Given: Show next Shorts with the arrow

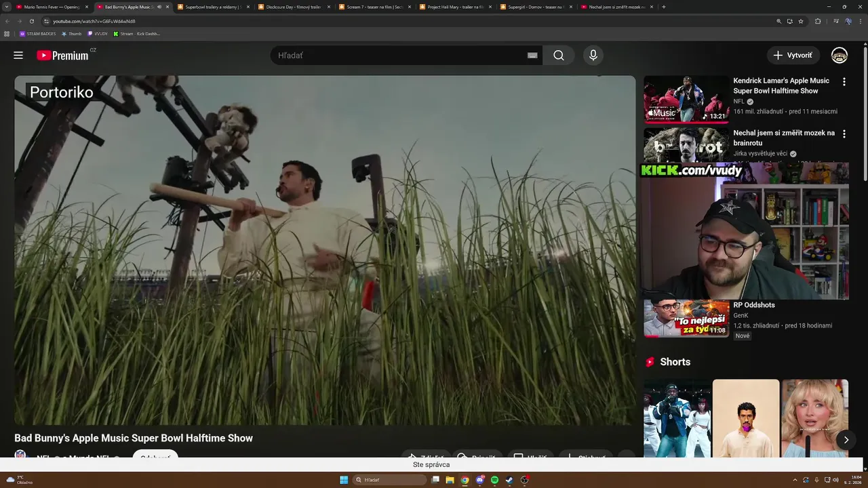Looking at the screenshot, I should tap(846, 440).
